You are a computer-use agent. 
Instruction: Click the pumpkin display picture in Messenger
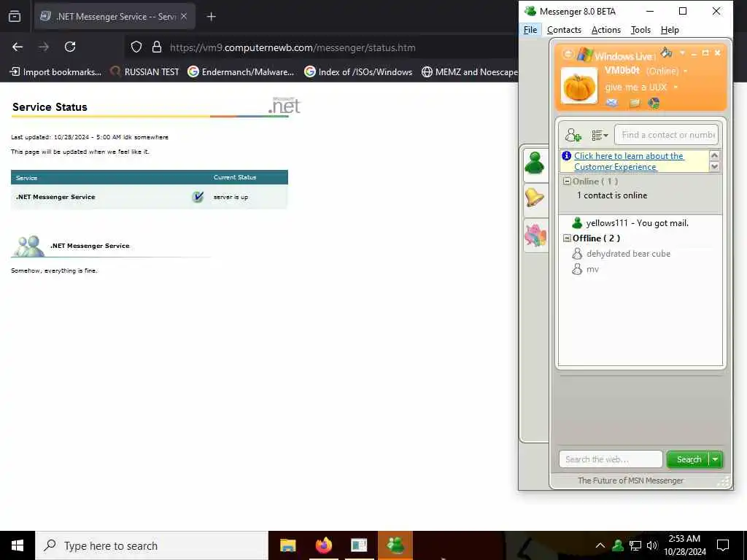point(578,86)
